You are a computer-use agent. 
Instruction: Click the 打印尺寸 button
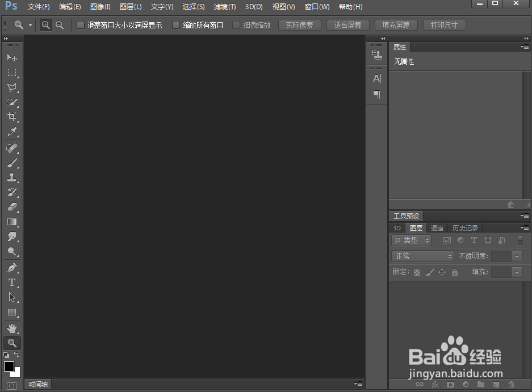click(444, 25)
